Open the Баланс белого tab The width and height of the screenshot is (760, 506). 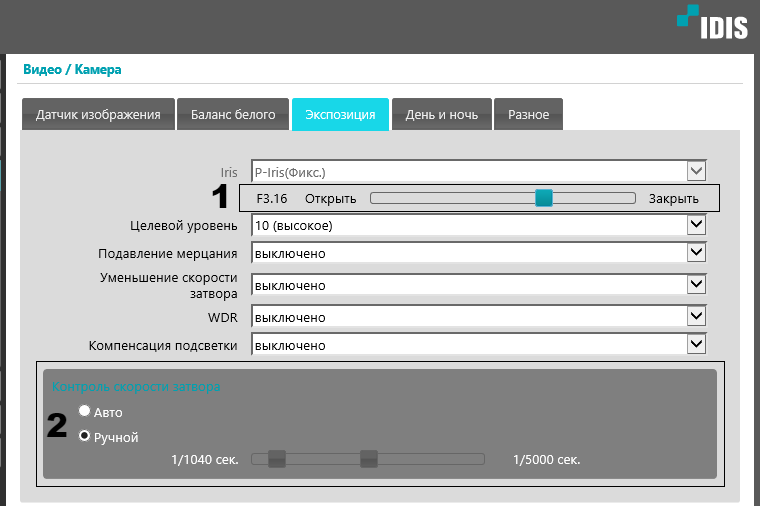[233, 115]
